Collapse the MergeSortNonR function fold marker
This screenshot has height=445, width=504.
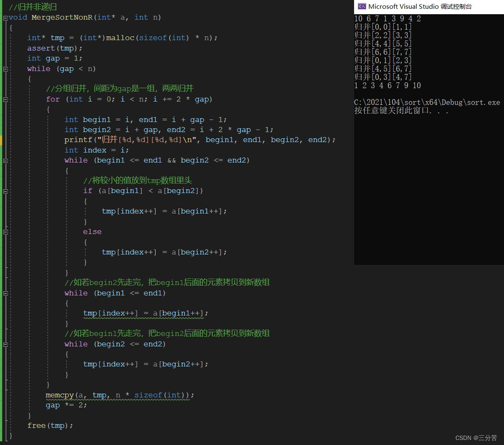click(5, 18)
